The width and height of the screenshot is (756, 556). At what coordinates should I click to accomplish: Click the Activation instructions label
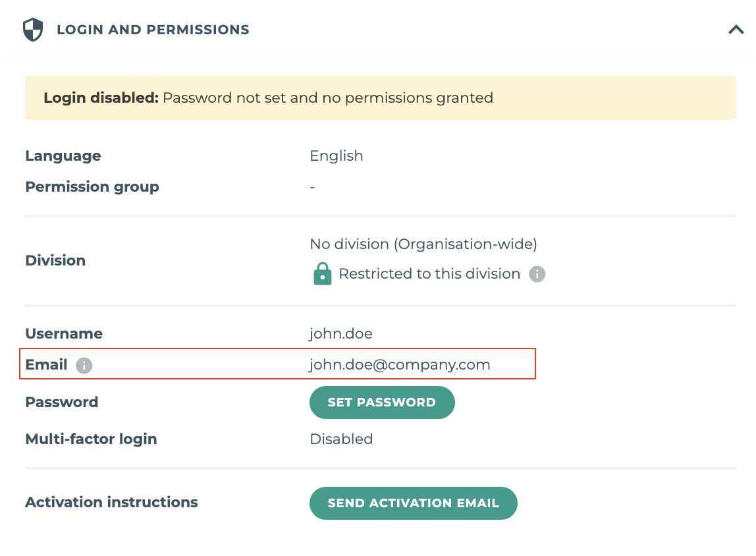[111, 502]
